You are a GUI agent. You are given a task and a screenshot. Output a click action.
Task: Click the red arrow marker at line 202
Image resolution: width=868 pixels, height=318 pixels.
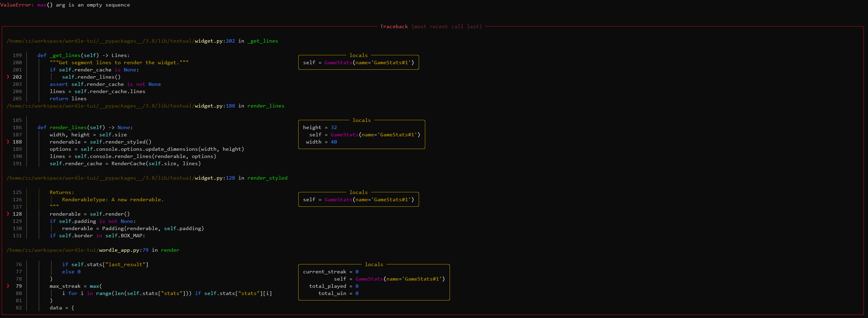8,77
